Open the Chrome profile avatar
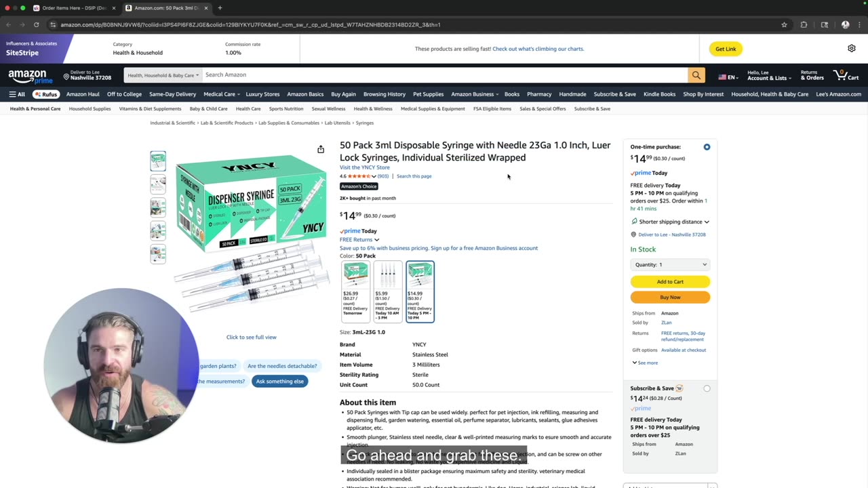This screenshot has width=868, height=488. pos(845,24)
